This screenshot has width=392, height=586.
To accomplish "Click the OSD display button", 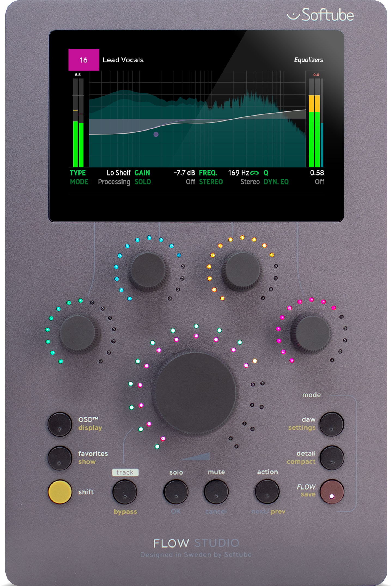I will [x=60, y=424].
